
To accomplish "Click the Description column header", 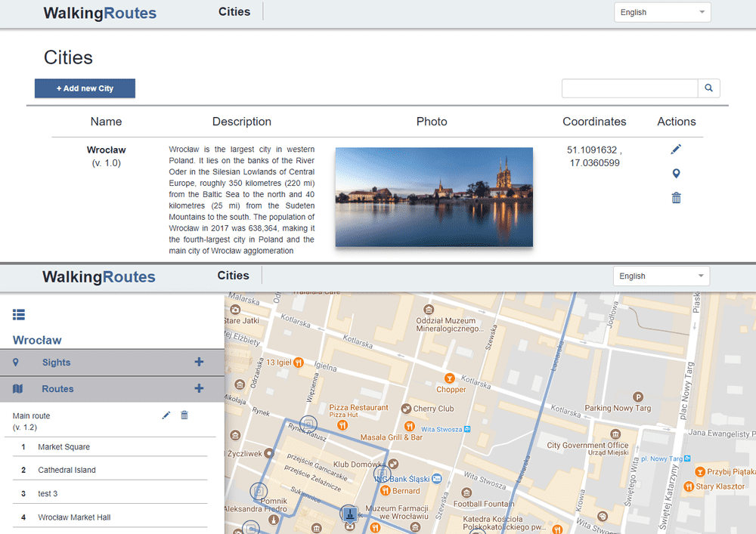I will point(242,122).
